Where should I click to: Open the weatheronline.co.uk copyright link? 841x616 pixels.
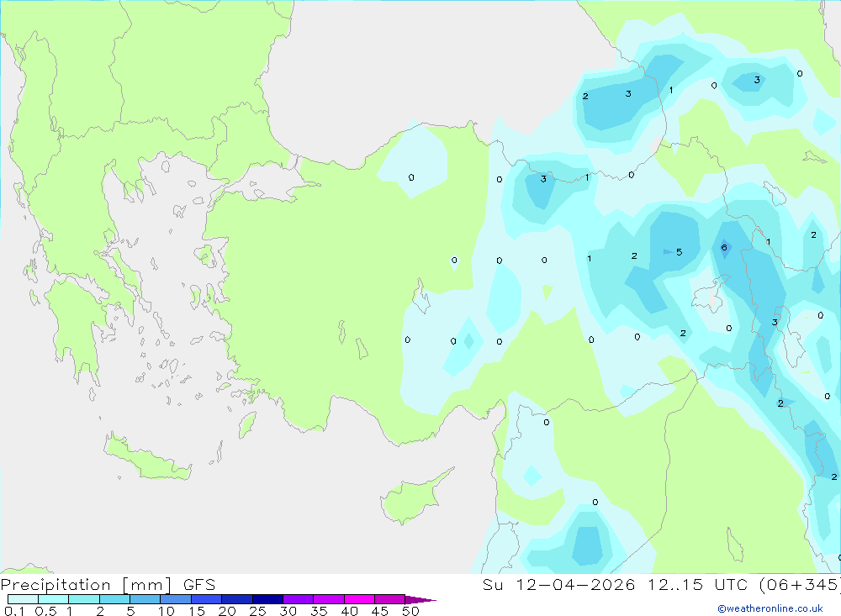tap(770, 608)
